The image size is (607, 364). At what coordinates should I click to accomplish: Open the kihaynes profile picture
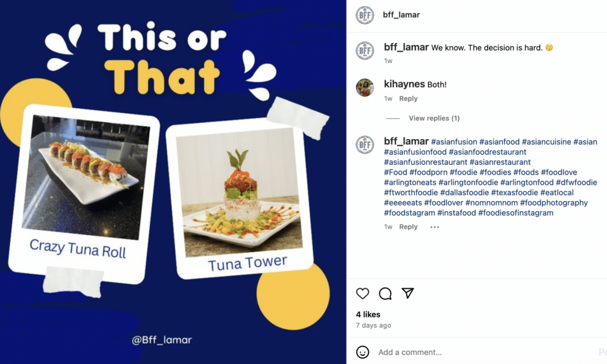[365, 87]
